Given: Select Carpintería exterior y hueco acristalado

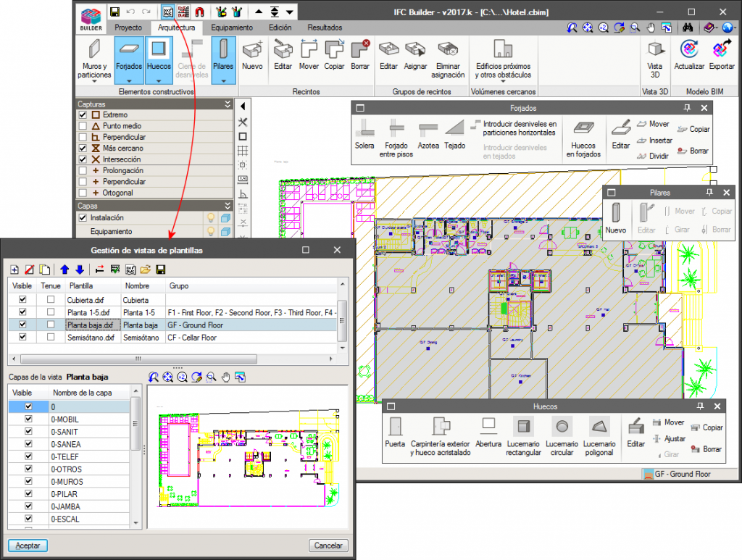Looking at the screenshot, I should point(441,436).
